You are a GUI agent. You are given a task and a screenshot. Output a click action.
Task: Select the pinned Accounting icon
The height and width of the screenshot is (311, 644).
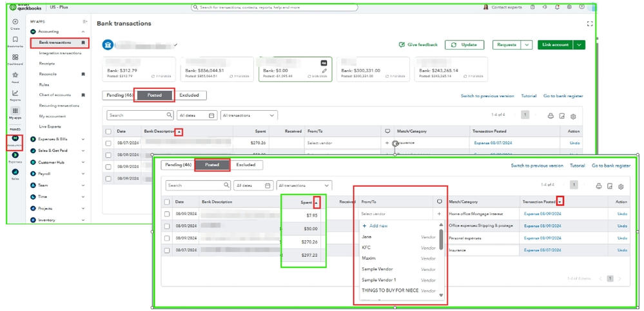pos(15,138)
